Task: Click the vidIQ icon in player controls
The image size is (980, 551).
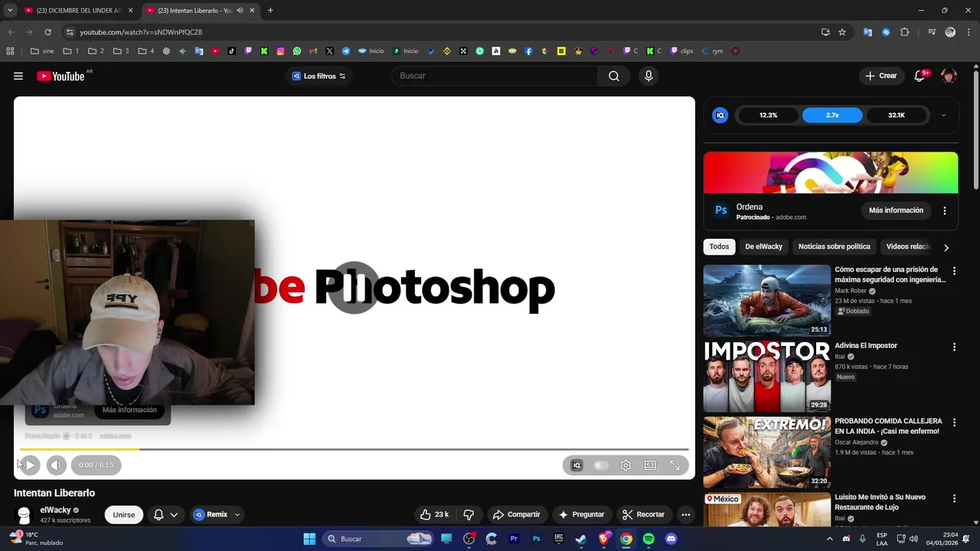Action: tap(577, 465)
